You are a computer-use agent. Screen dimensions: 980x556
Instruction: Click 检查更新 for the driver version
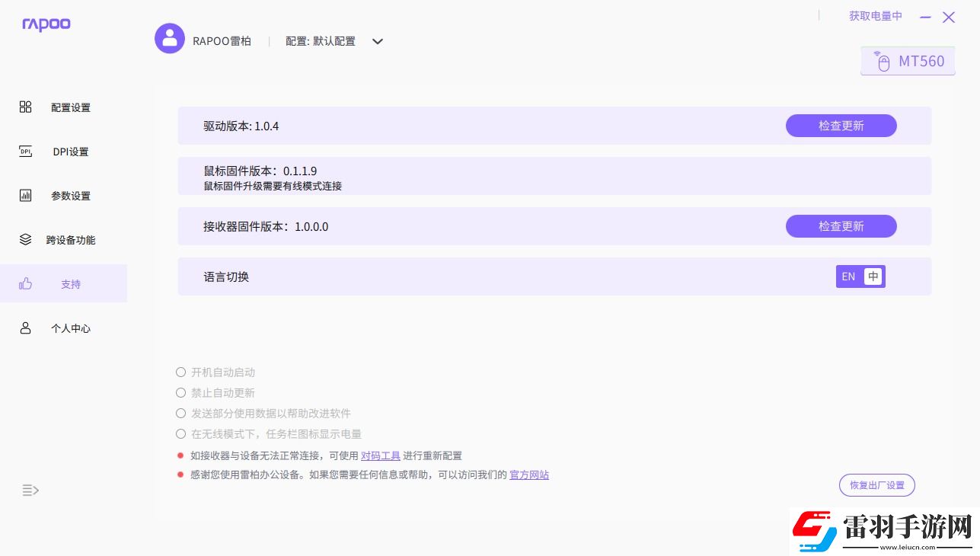point(841,126)
